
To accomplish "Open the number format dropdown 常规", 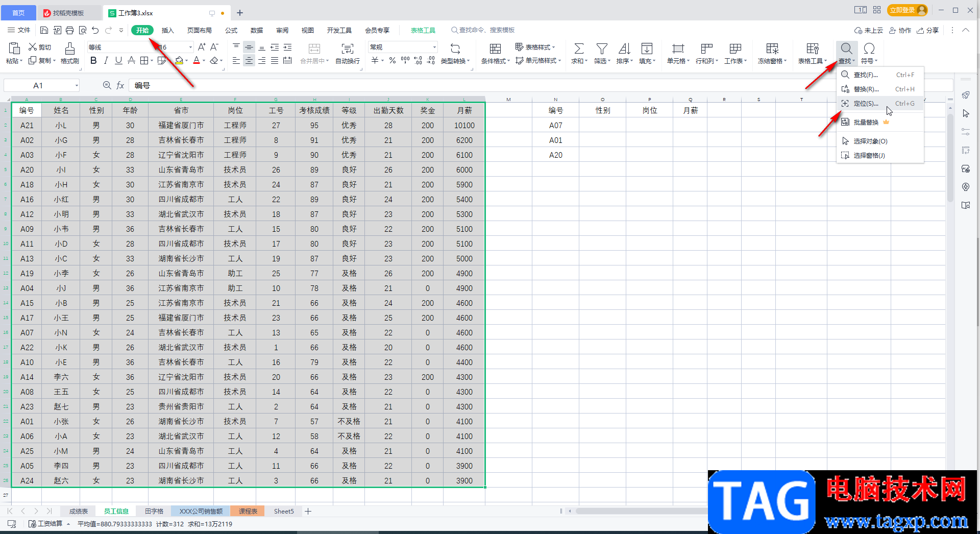I will (x=435, y=47).
